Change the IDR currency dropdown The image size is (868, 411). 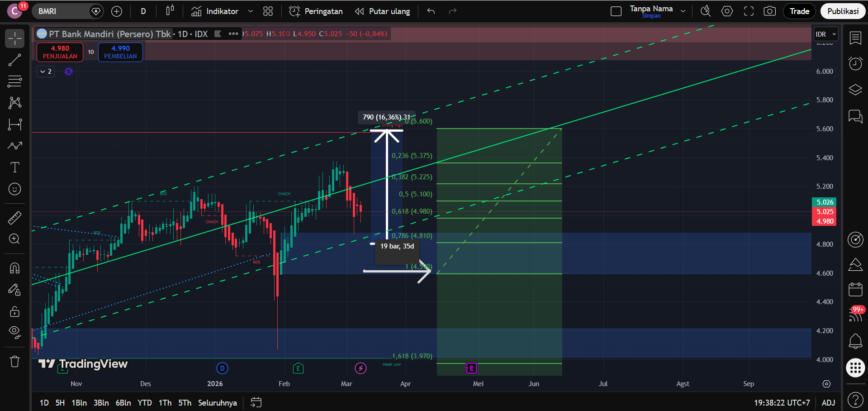click(826, 34)
